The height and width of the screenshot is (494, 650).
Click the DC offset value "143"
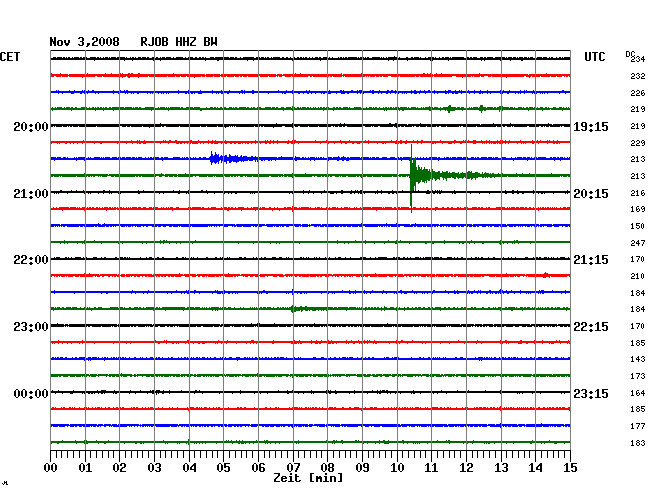click(x=638, y=359)
